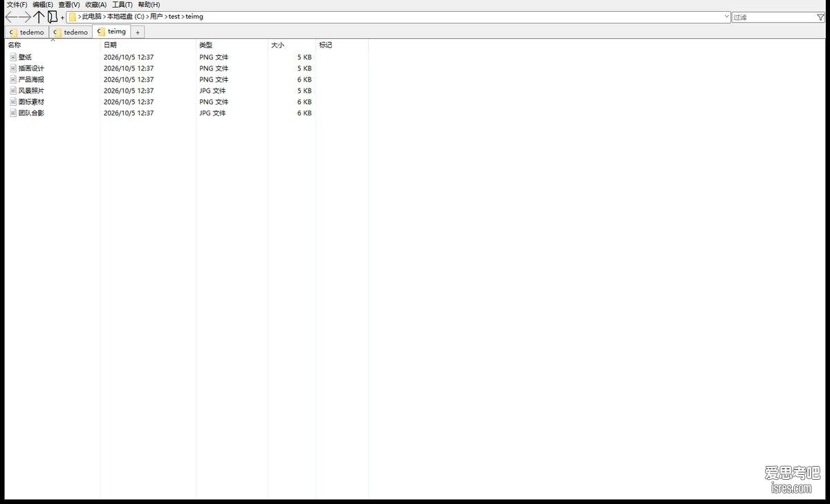Open the 收藏(A) menu
This screenshot has width=830, height=504.
click(96, 5)
